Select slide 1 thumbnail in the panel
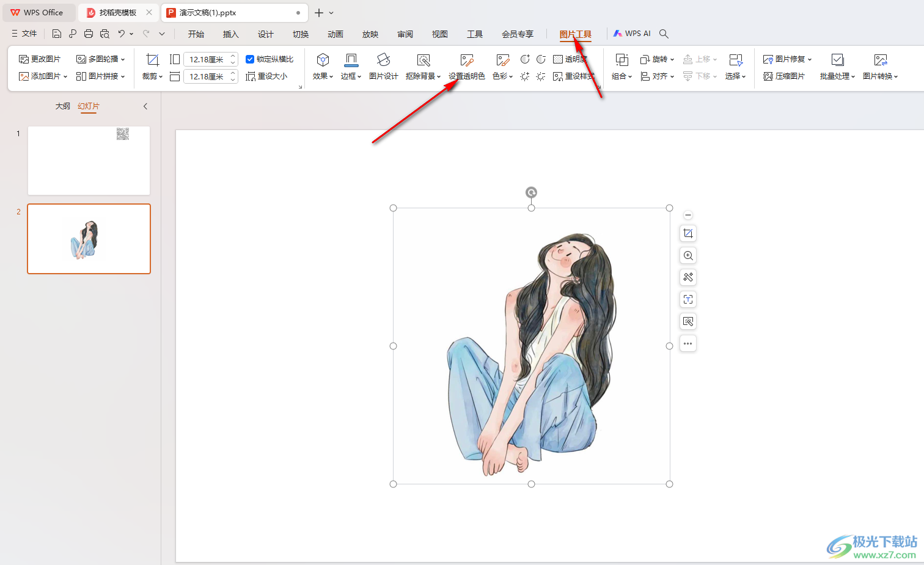924x565 pixels. (x=89, y=161)
